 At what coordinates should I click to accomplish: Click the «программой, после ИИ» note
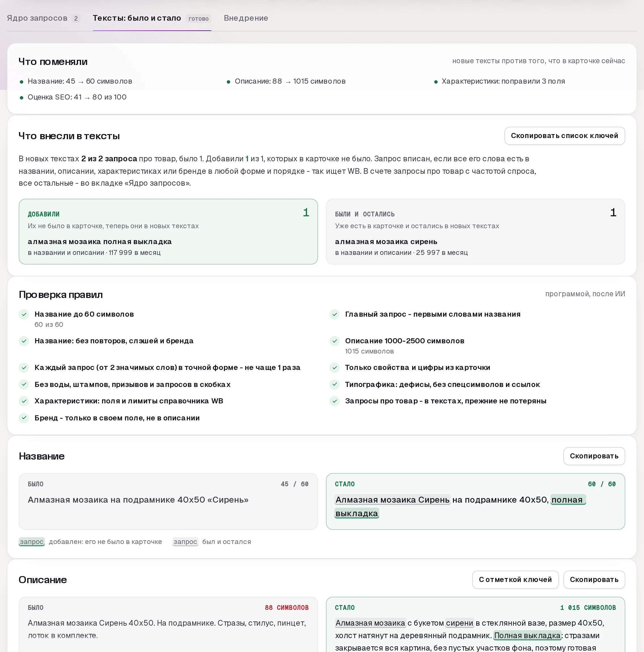pyautogui.click(x=585, y=294)
